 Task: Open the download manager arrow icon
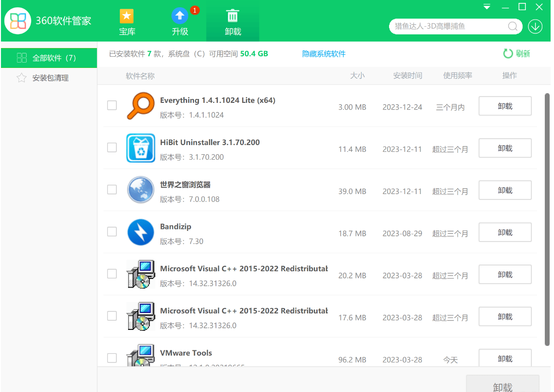pyautogui.click(x=535, y=26)
